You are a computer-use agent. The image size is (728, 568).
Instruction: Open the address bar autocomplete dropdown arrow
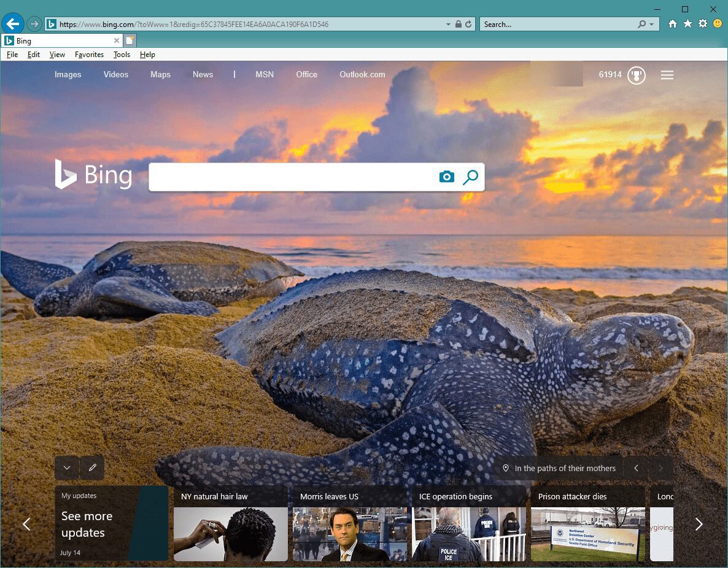(448, 24)
